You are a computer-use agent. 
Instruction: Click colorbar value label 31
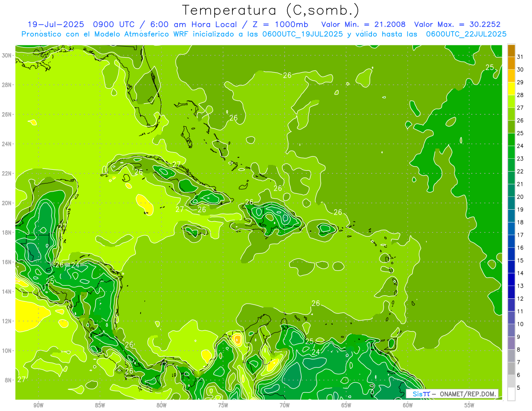click(520, 56)
